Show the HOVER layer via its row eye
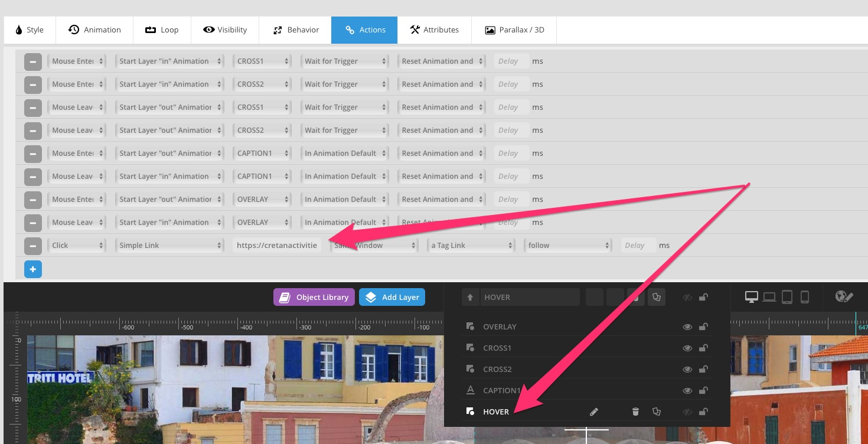 pyautogui.click(x=687, y=412)
